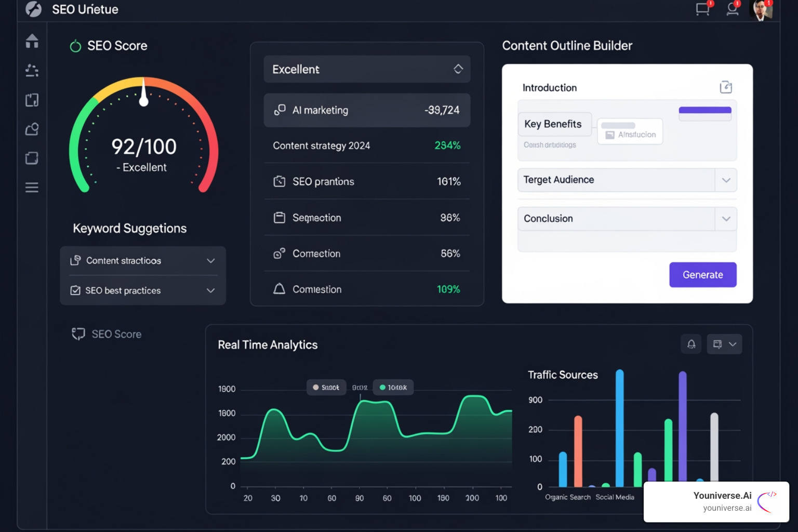Click the Key Benefits chip
The image size is (798, 532).
point(554,124)
